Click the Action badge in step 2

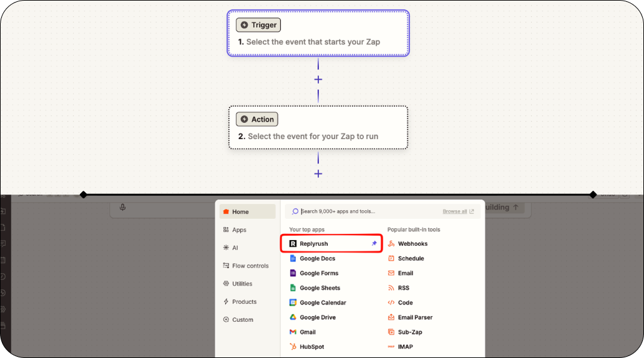pyautogui.click(x=257, y=120)
